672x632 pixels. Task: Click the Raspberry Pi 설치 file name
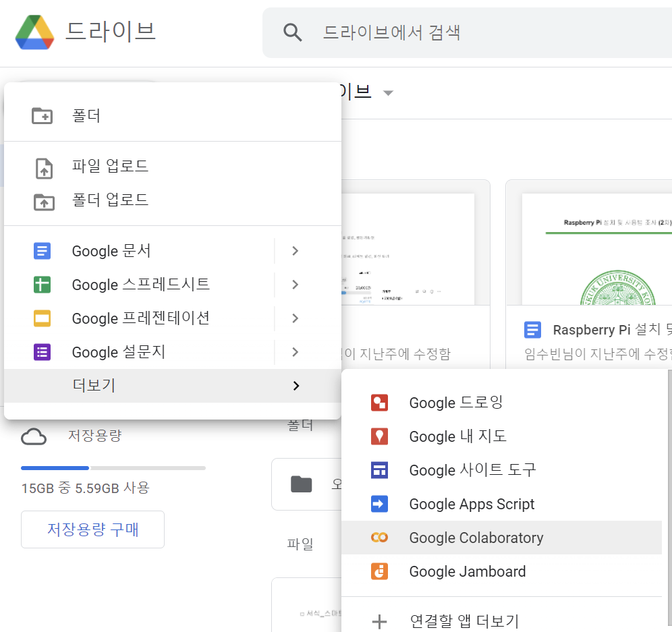pyautogui.click(x=612, y=330)
